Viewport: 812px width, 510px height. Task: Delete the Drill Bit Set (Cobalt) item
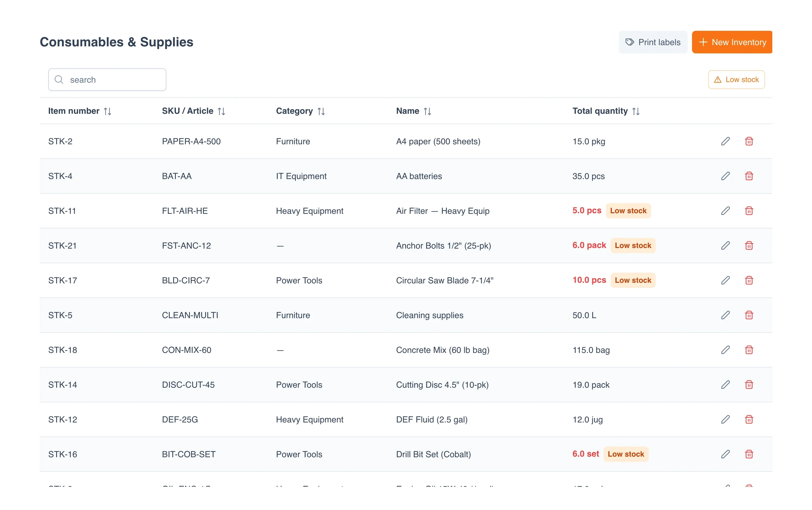click(749, 454)
